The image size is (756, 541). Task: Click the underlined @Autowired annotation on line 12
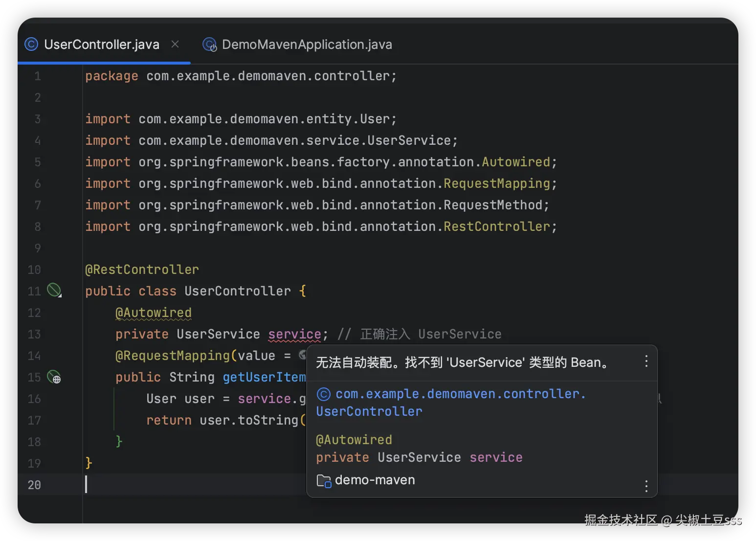pos(154,313)
